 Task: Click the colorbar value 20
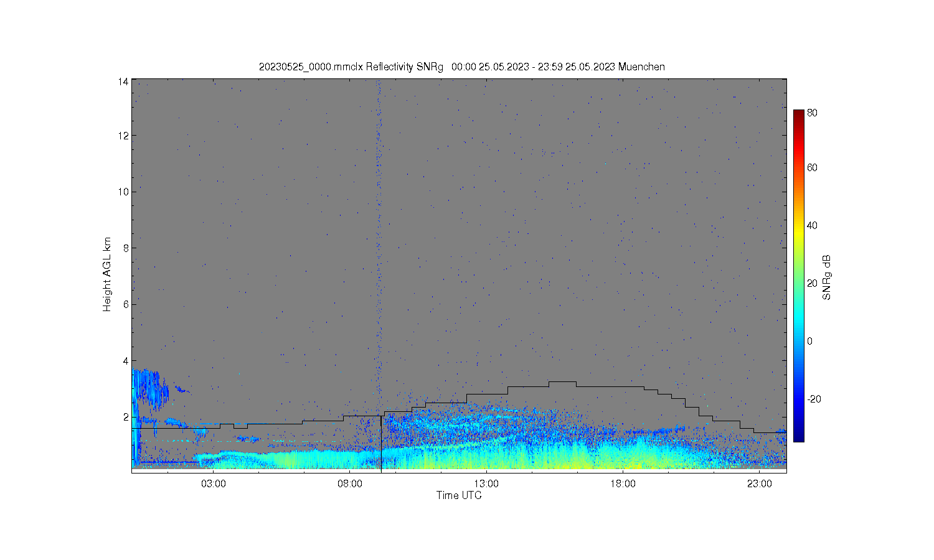point(812,283)
